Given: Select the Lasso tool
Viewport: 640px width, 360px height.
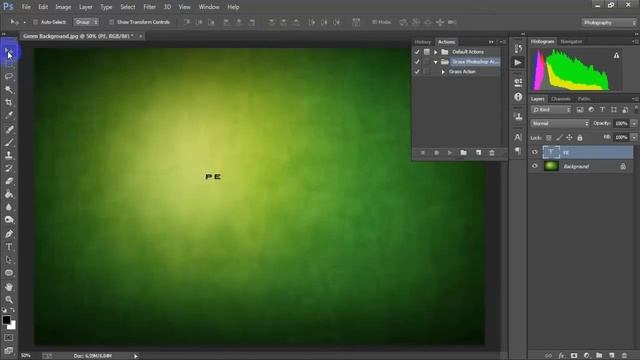Looking at the screenshot, I should 9,76.
